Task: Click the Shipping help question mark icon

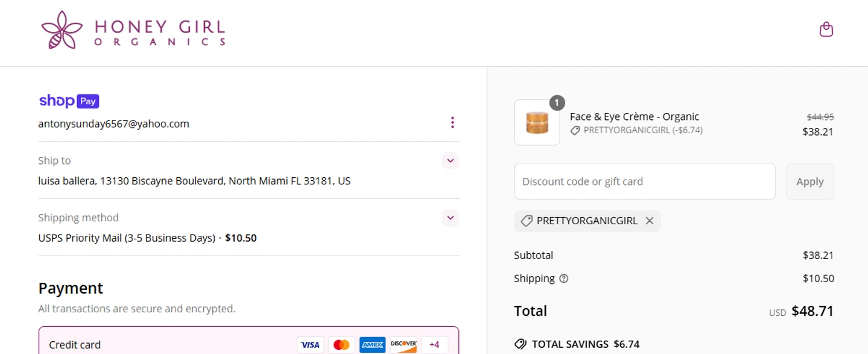Action: point(564,279)
